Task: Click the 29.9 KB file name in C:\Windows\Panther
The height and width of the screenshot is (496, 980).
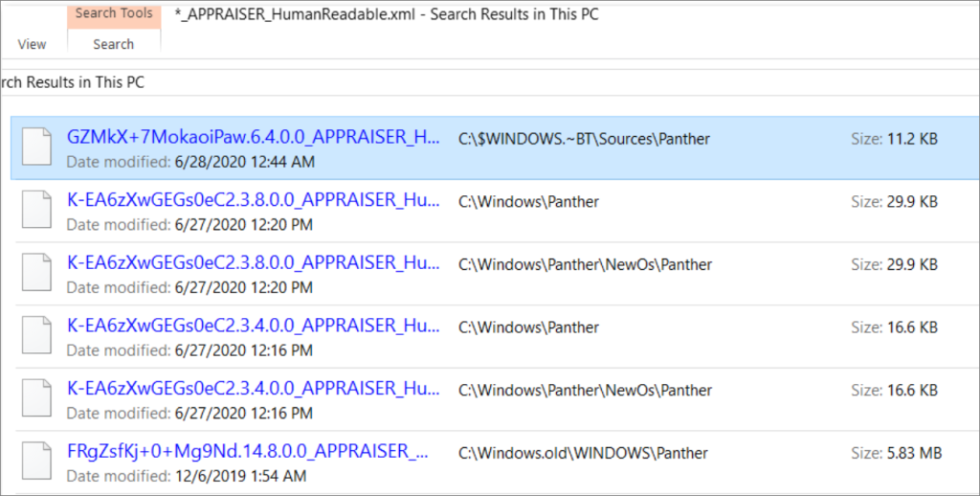Action: point(253,201)
